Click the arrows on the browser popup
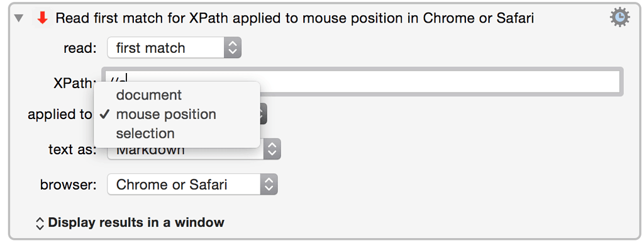 pyautogui.click(x=269, y=185)
